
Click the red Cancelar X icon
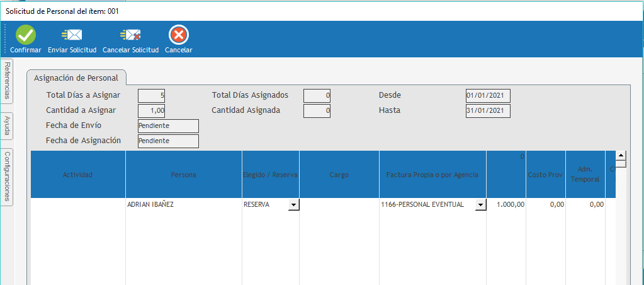pos(179,35)
